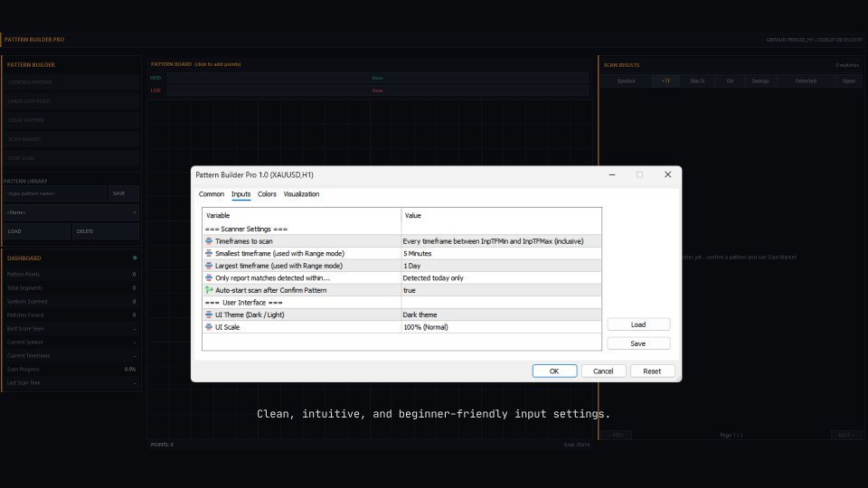The height and width of the screenshot is (488, 868).
Task: Sort scan results by TF column
Action: [x=666, y=80]
